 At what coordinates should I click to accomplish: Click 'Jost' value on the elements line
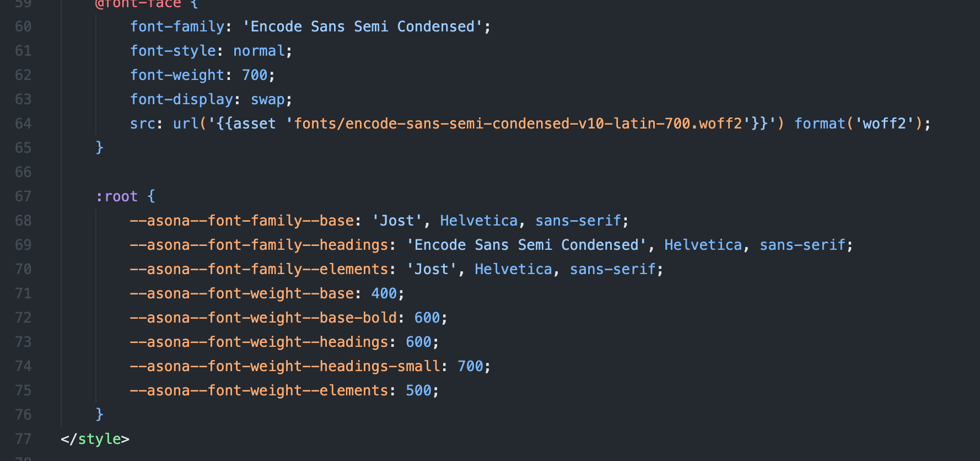(432, 269)
